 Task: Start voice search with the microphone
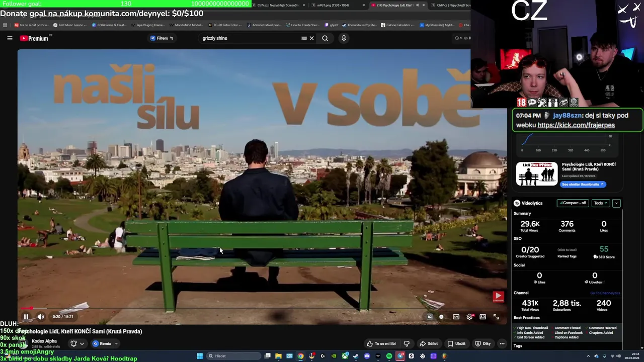pyautogui.click(x=344, y=38)
